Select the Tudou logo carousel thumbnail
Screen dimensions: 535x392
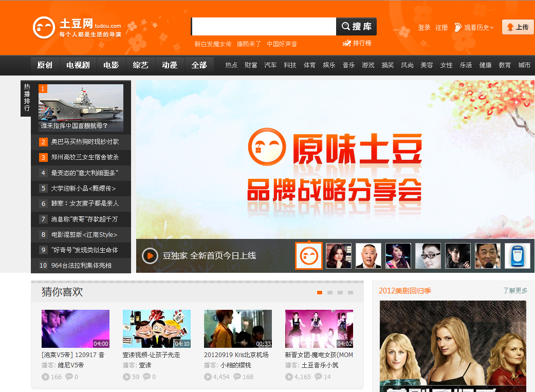309,256
